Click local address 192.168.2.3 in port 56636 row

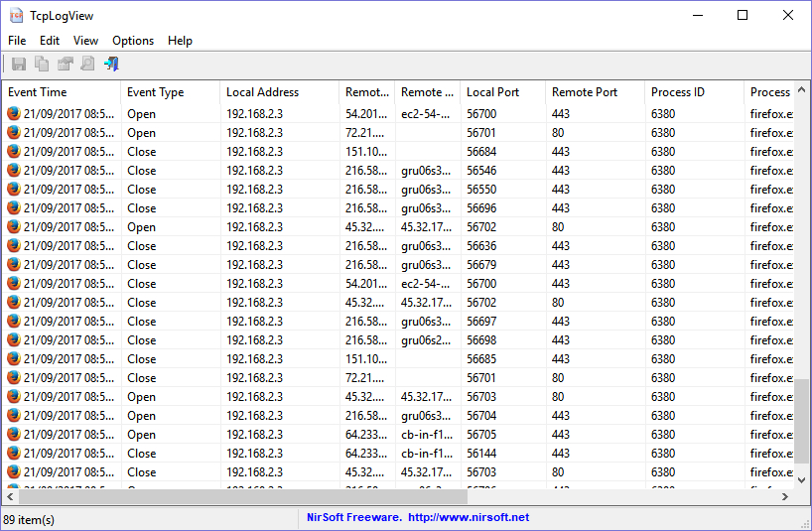coord(254,246)
